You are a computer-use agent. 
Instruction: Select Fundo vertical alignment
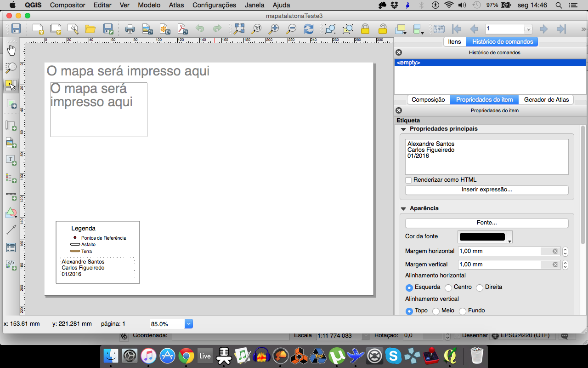pyautogui.click(x=463, y=311)
